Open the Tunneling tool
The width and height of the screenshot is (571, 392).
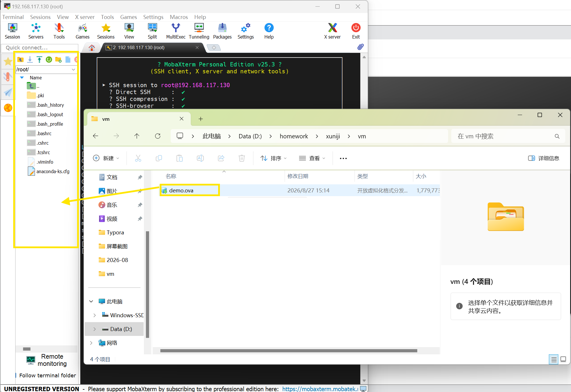pyautogui.click(x=199, y=31)
